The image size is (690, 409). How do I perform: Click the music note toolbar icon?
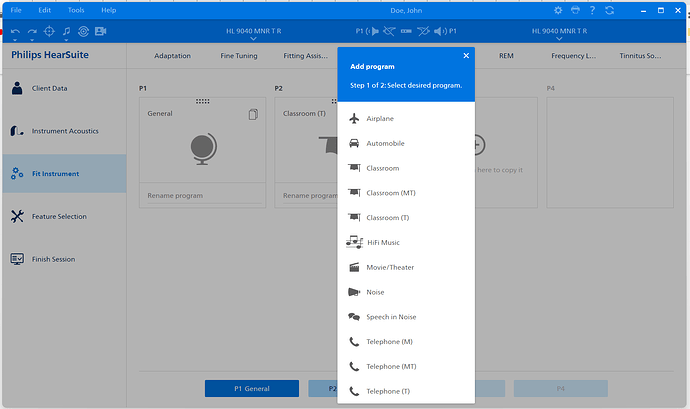pos(66,31)
